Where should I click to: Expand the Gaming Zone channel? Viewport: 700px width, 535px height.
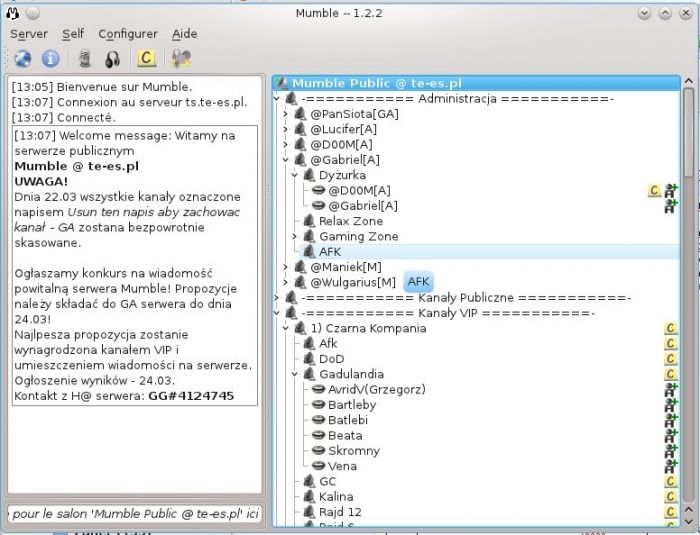click(295, 236)
